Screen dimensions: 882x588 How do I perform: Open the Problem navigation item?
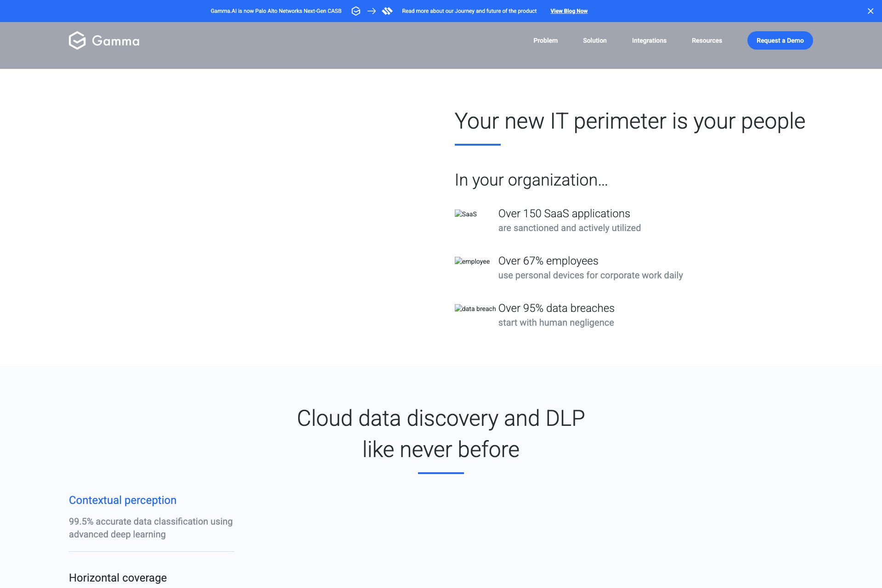(x=545, y=40)
